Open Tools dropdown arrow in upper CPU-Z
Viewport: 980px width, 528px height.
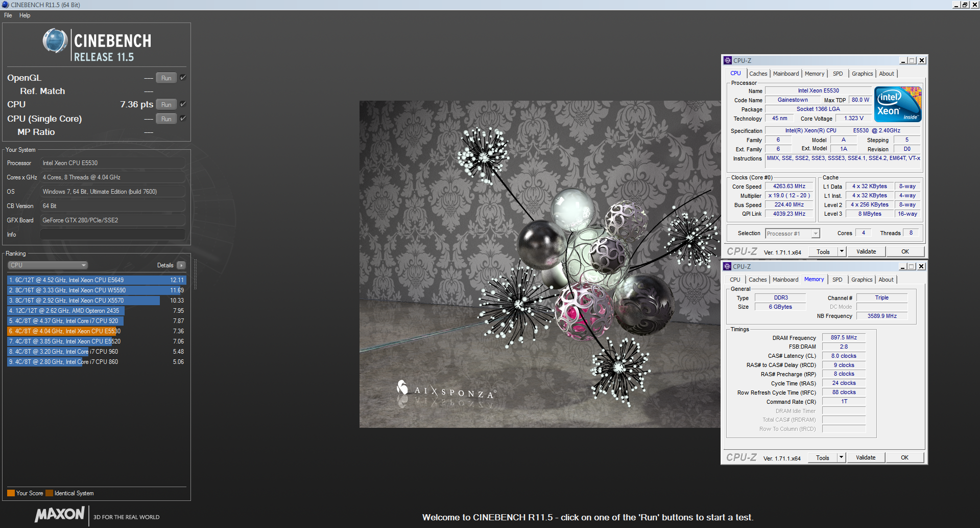pyautogui.click(x=842, y=251)
